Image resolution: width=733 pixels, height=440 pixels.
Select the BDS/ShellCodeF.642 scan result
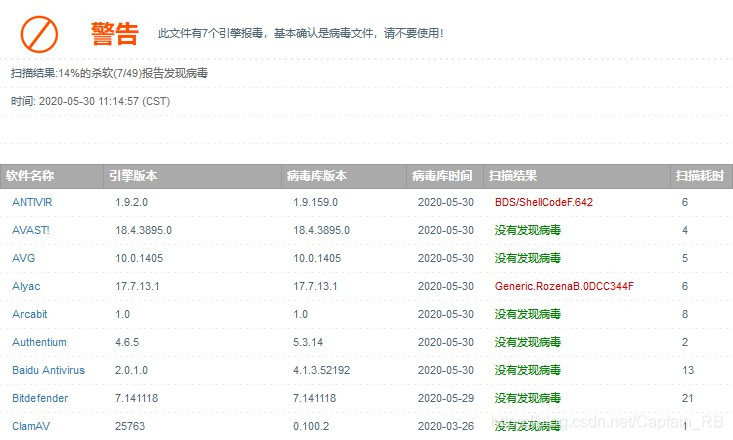point(544,202)
